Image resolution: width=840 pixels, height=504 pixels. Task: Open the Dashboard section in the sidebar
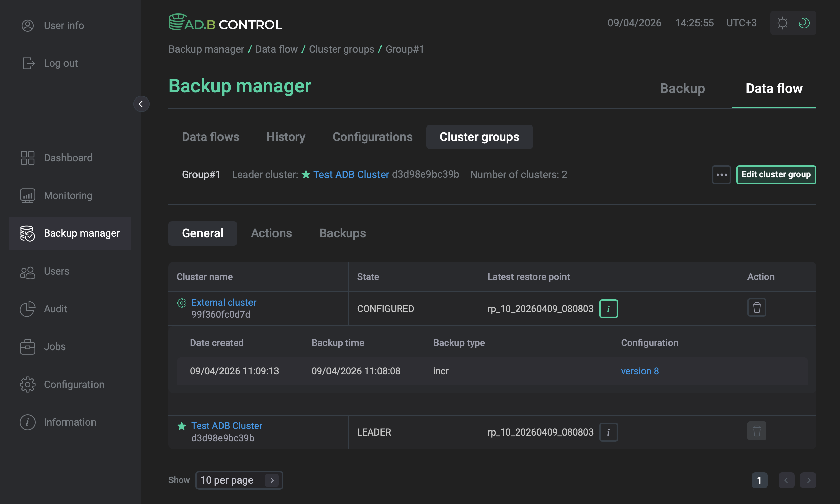68,158
